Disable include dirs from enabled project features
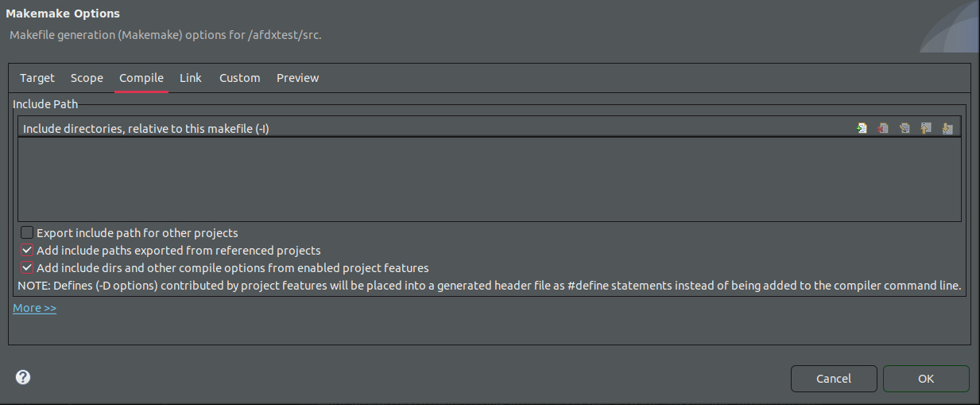The width and height of the screenshot is (980, 405). (x=27, y=268)
